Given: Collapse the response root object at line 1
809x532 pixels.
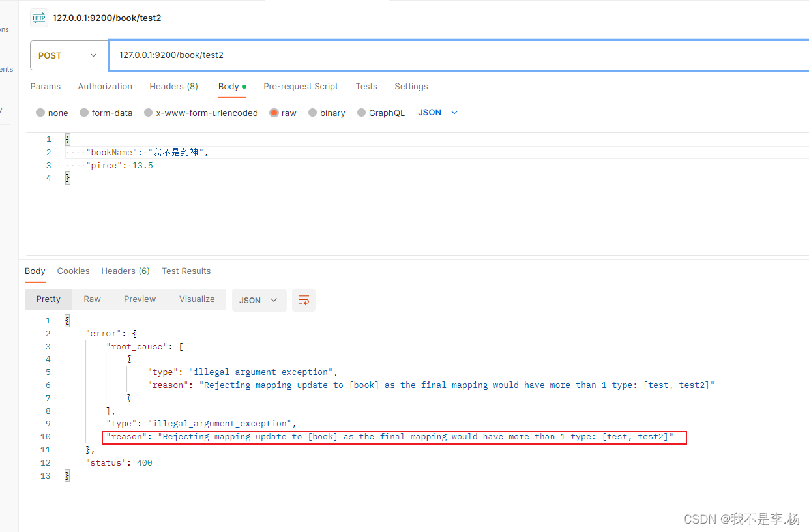Looking at the screenshot, I should click(x=66, y=321).
